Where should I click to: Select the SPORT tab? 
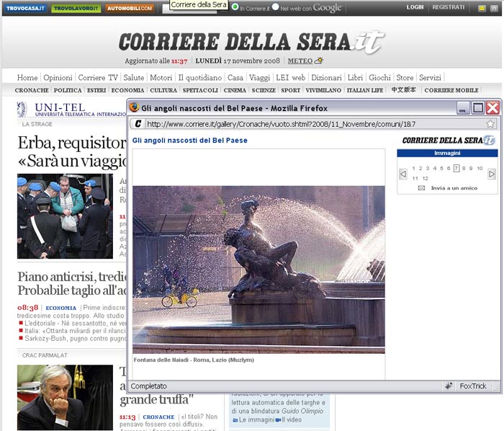(x=291, y=90)
